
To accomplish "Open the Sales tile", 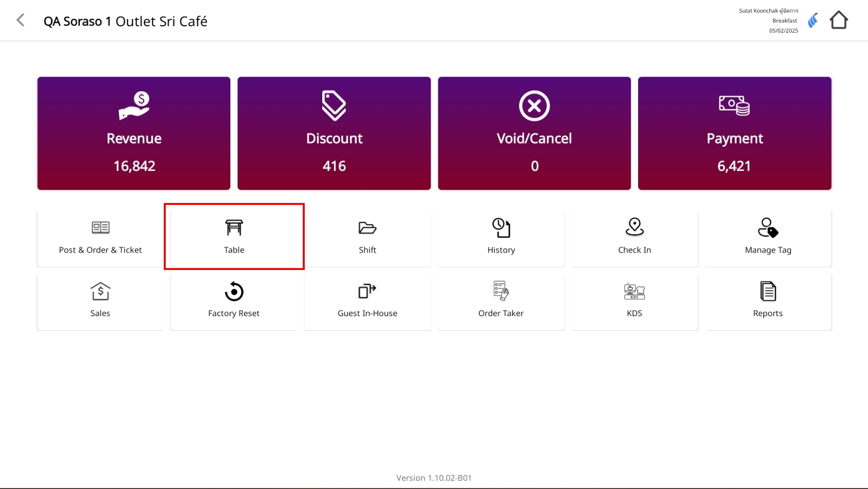I will click(x=100, y=302).
